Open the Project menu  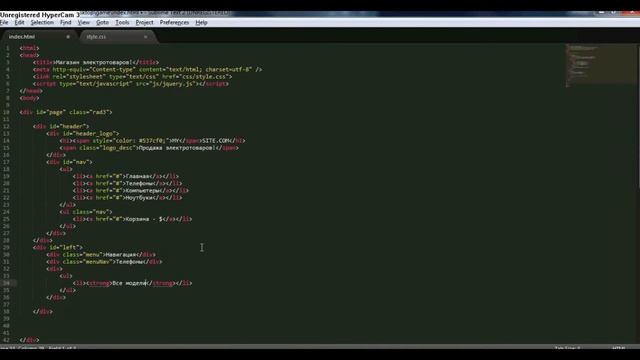pyautogui.click(x=144, y=22)
